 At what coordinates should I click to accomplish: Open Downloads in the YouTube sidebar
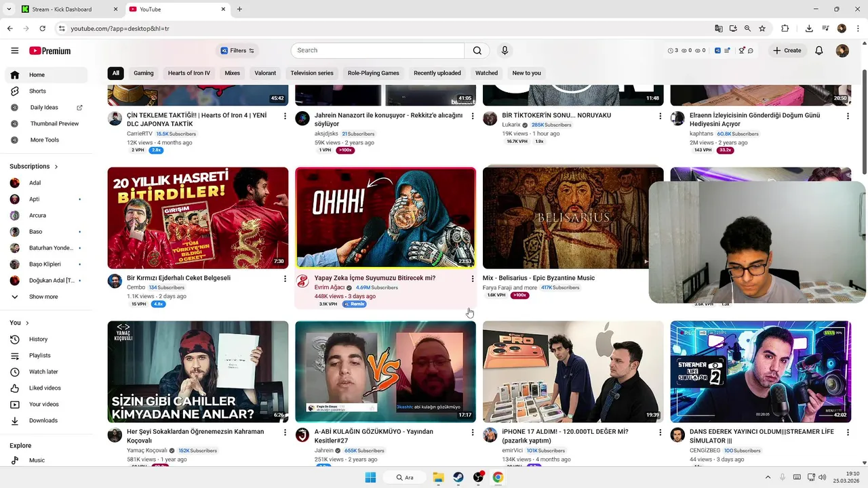46,420
